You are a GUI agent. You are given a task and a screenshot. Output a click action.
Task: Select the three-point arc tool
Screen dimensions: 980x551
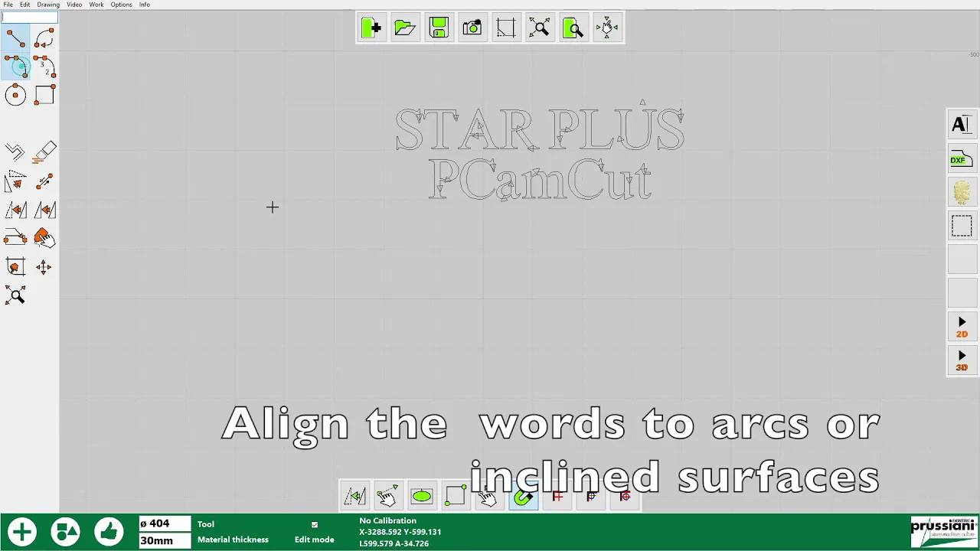click(x=44, y=67)
